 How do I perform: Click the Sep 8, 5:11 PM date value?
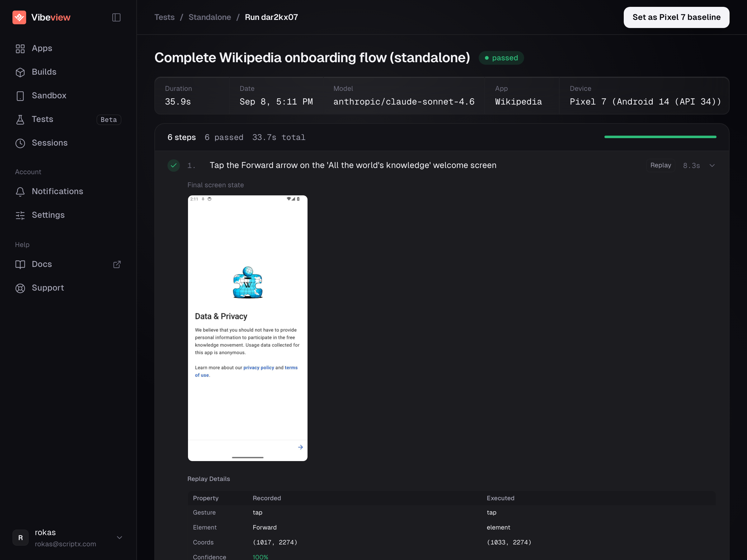coord(276,102)
